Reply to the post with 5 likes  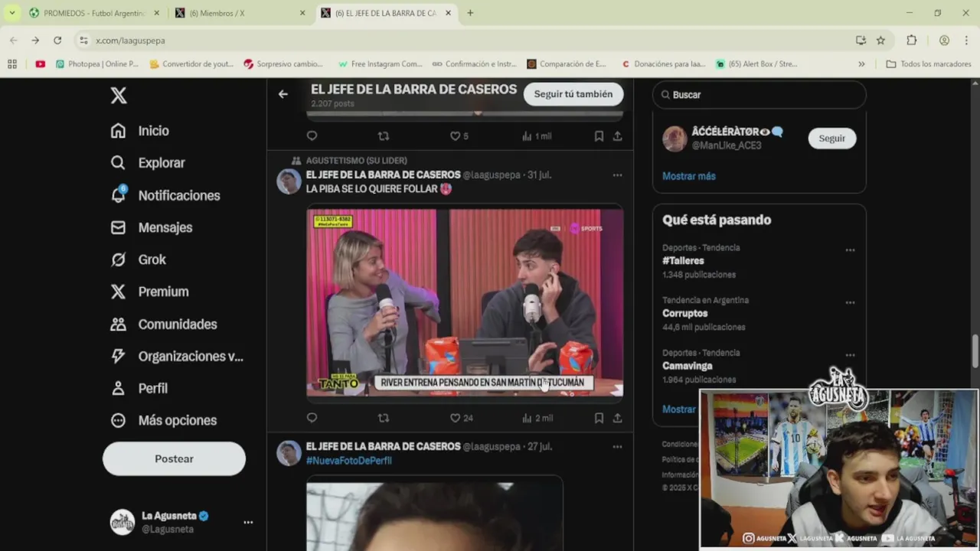[312, 136]
